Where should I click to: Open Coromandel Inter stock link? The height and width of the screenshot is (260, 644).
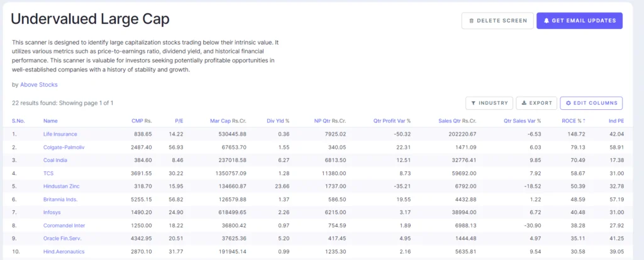point(64,225)
